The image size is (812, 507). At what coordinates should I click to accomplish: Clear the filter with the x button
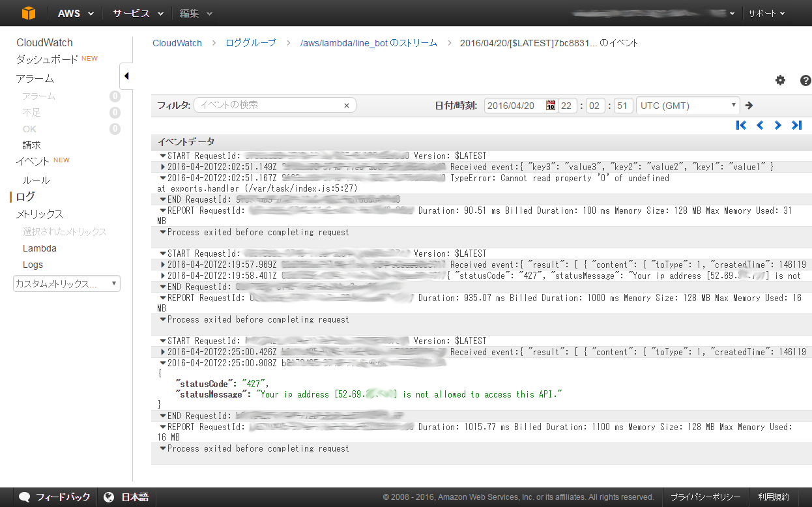tap(347, 105)
